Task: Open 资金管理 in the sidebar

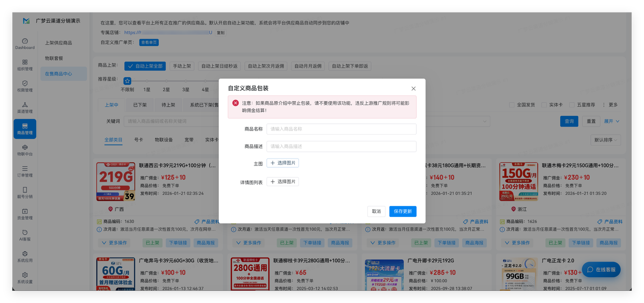Action: point(25,214)
